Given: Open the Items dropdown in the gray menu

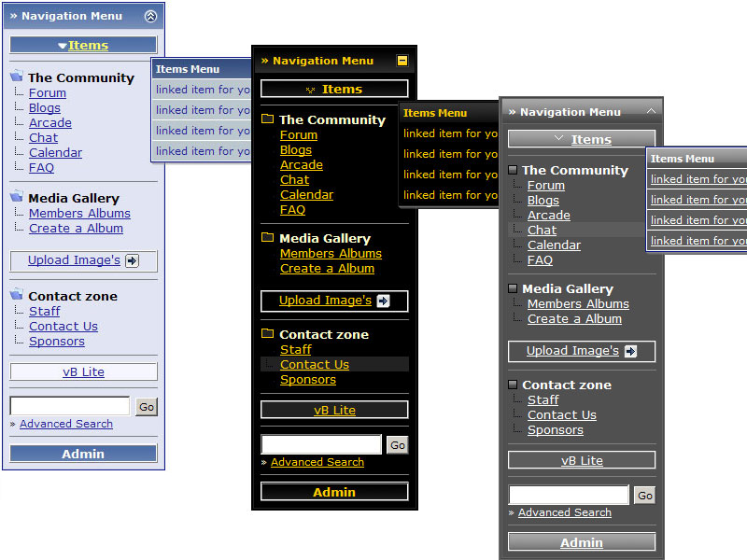Looking at the screenshot, I should click(582, 139).
